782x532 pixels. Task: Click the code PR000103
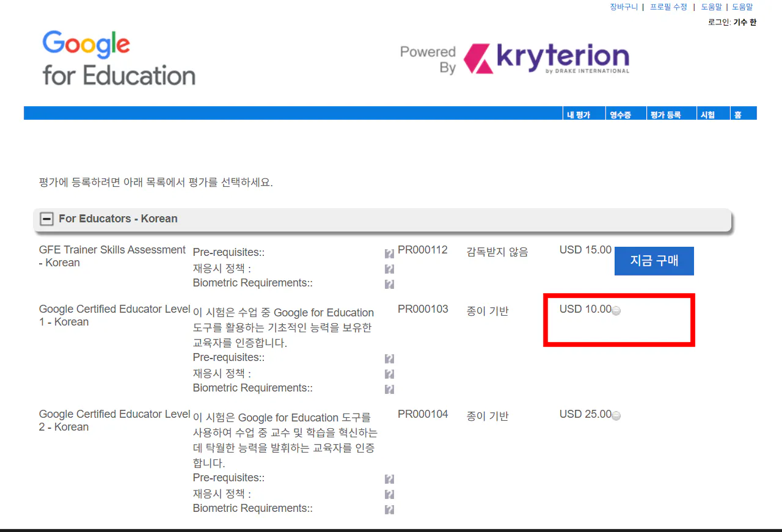[x=423, y=309]
